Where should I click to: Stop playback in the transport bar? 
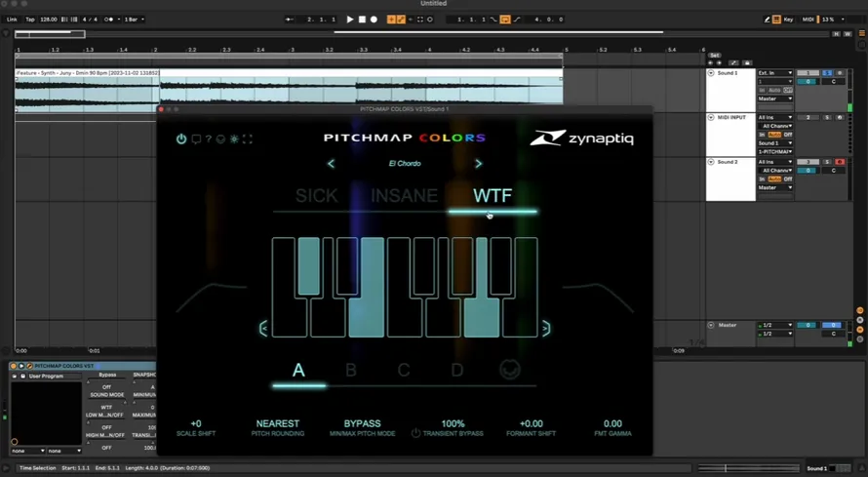362,20
